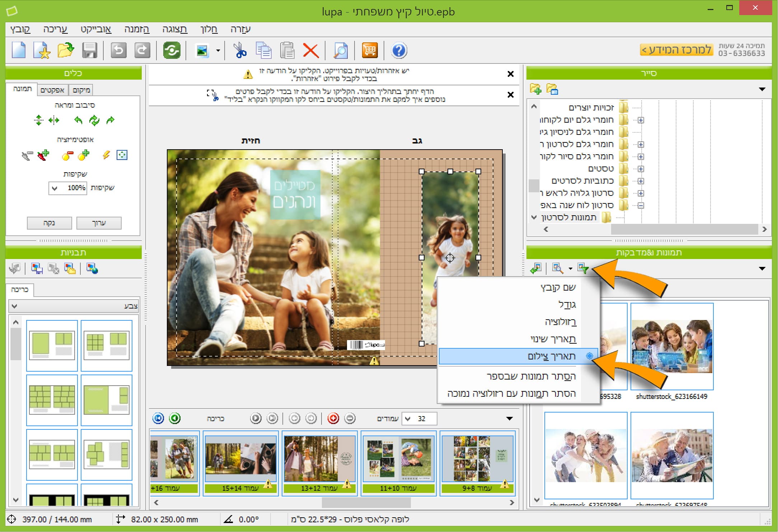Click the blue help question mark icon

pos(399,51)
